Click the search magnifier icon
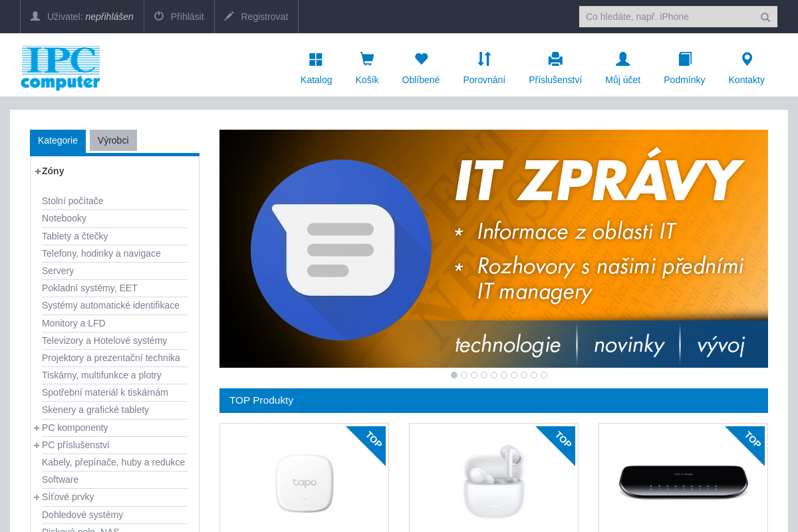 click(x=765, y=17)
